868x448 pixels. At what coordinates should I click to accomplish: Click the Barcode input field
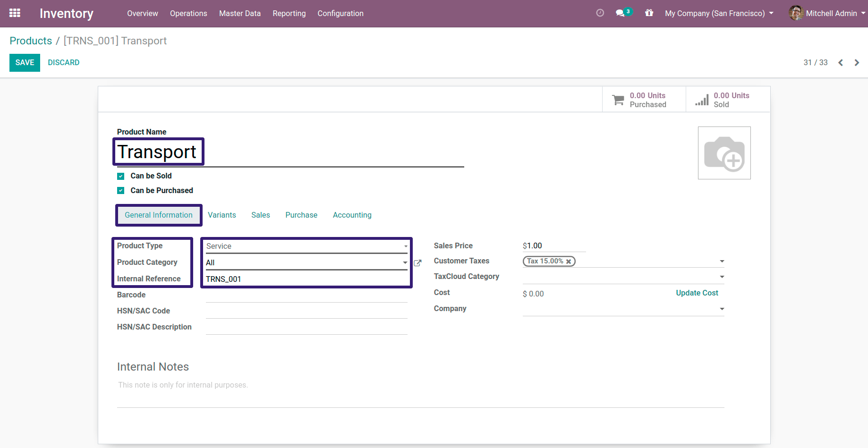tap(307, 296)
